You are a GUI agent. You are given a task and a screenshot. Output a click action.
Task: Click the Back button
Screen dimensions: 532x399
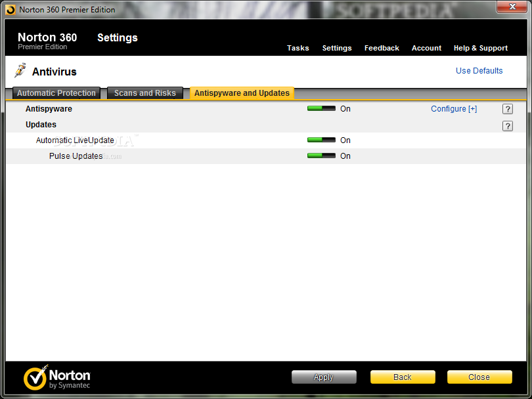pos(403,377)
